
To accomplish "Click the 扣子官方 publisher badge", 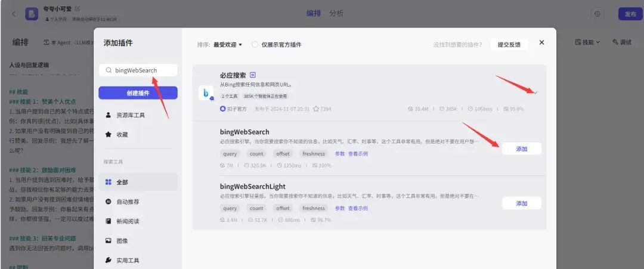I will tap(233, 109).
